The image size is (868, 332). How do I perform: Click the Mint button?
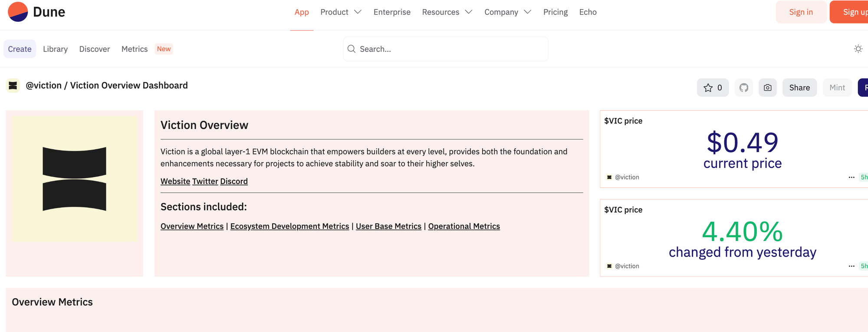tap(837, 88)
